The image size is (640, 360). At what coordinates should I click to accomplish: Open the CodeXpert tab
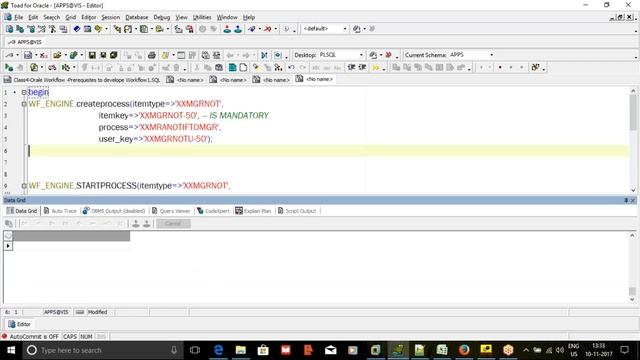(x=213, y=211)
